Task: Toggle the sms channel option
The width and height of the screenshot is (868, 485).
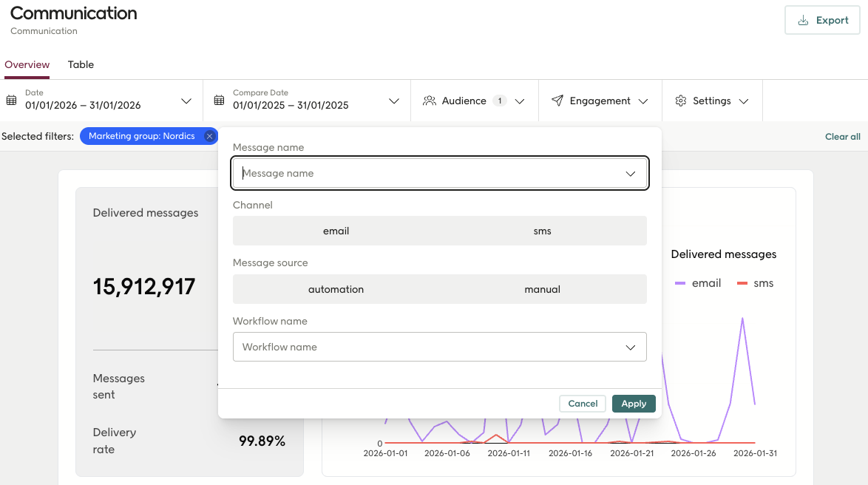Action: pos(543,231)
